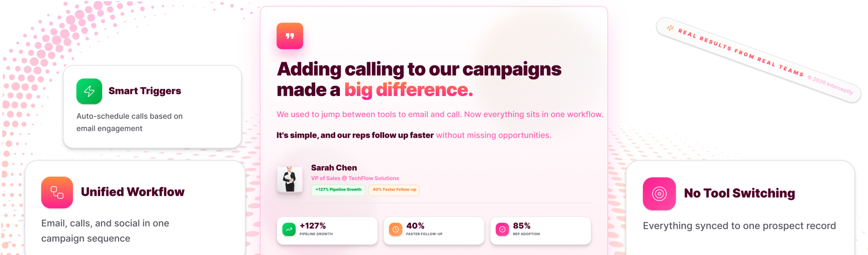Image resolution: width=868 pixels, height=255 pixels.
Task: Click the Sarah Chen name text
Action: [x=334, y=168]
